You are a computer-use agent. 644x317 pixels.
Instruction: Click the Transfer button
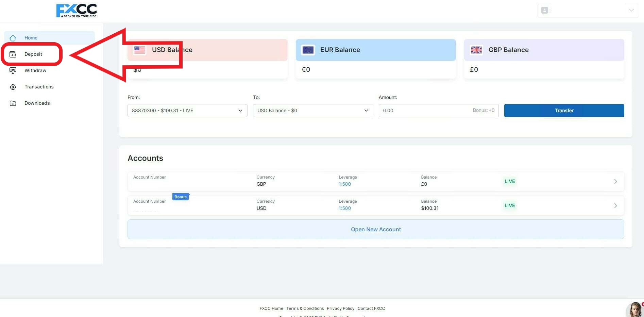pos(564,111)
